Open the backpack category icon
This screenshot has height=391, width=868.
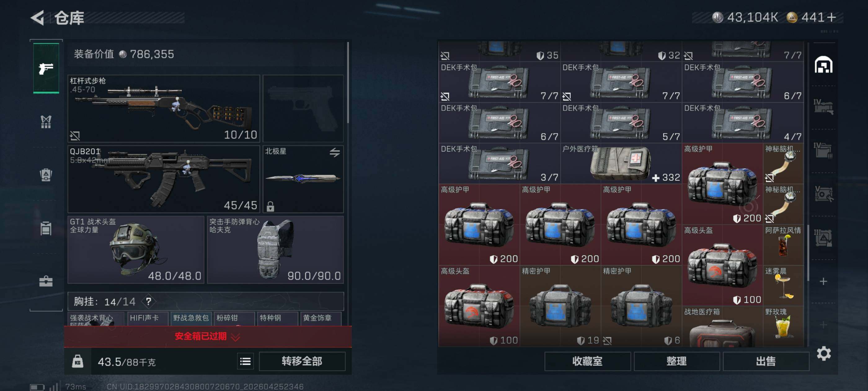[x=46, y=175]
